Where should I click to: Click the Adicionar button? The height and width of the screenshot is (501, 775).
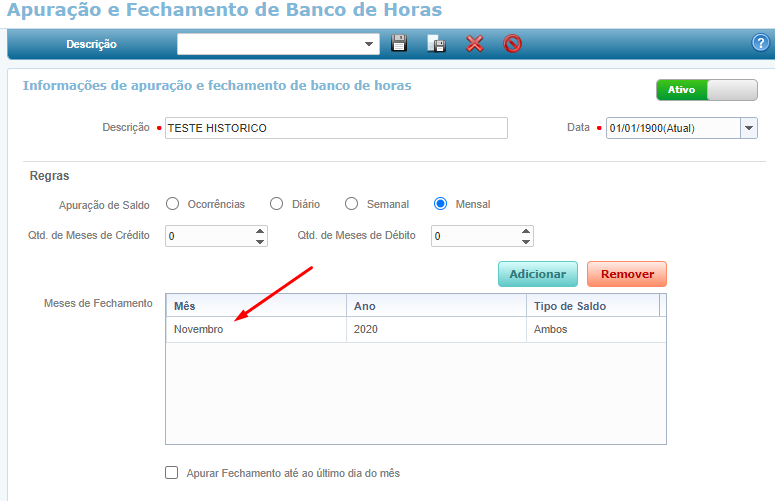pos(537,274)
